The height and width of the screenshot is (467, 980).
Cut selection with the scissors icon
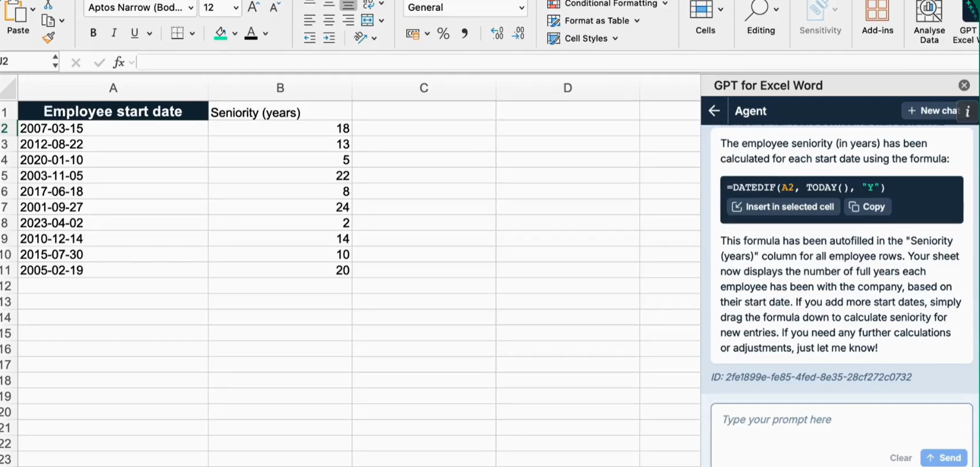click(48, 5)
